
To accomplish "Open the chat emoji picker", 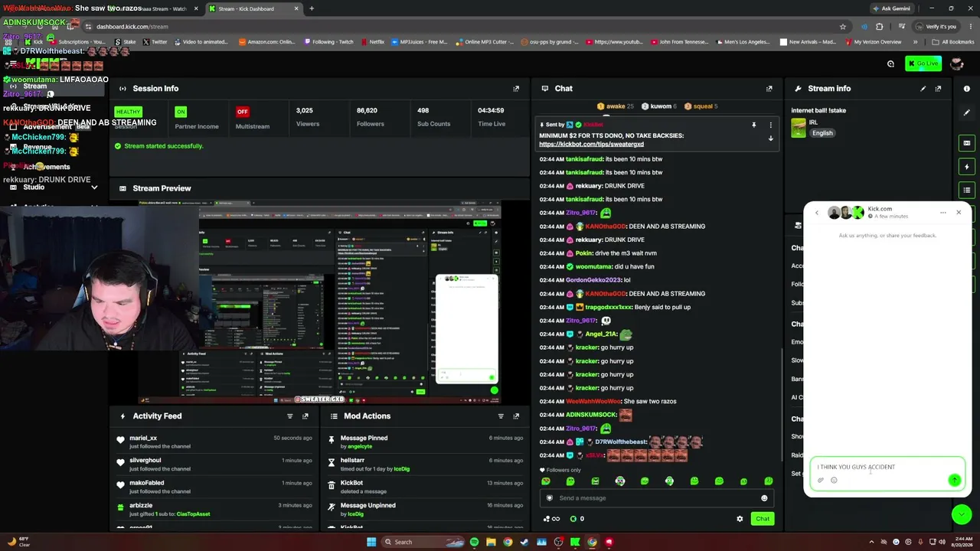I will point(764,498).
